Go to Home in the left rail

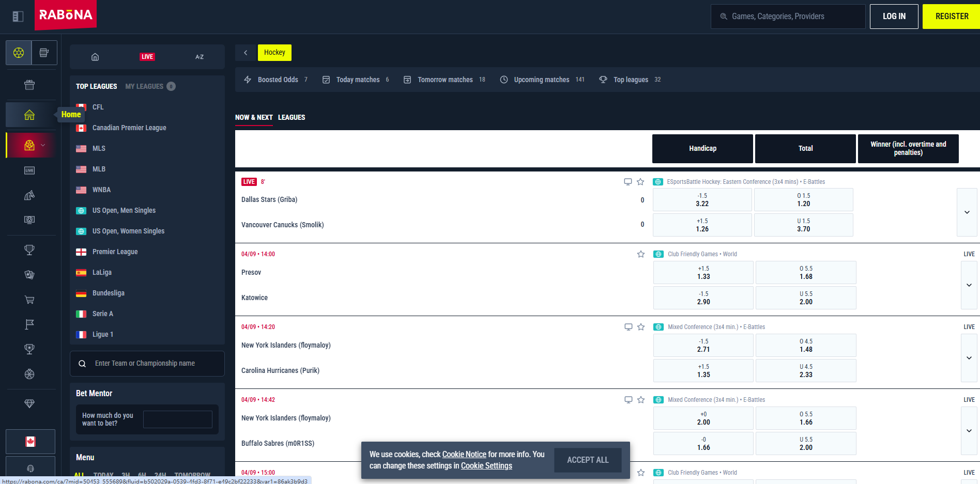(29, 115)
